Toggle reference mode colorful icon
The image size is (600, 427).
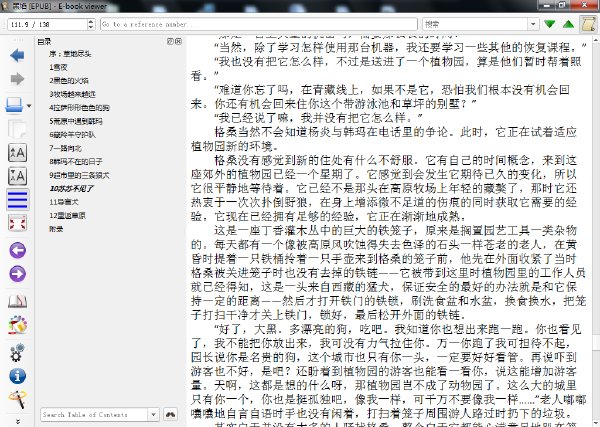(18, 325)
